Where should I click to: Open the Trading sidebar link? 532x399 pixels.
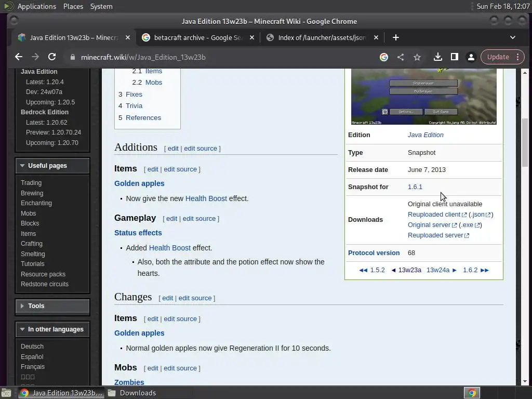tap(31, 182)
